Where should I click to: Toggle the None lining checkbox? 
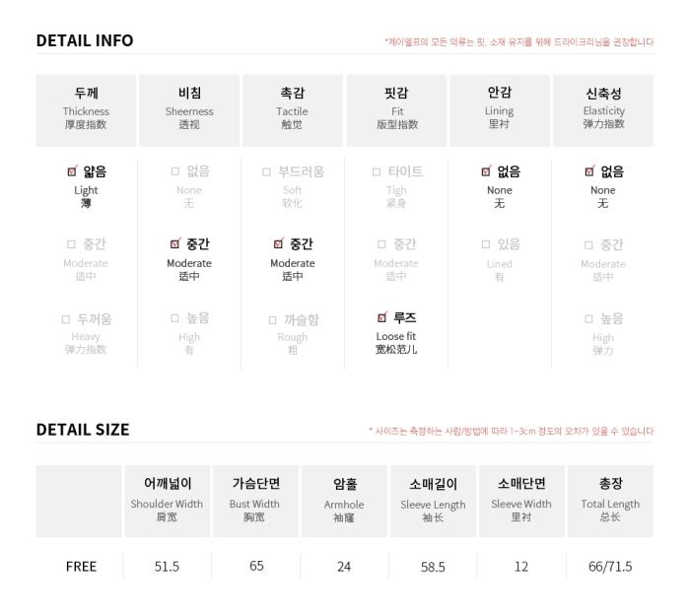pos(486,171)
